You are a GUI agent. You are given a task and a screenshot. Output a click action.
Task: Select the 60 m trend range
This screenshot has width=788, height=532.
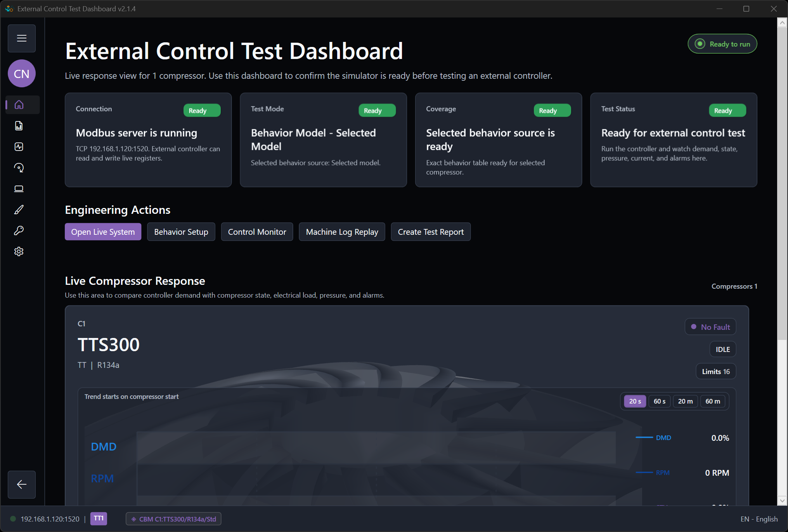tap(713, 401)
